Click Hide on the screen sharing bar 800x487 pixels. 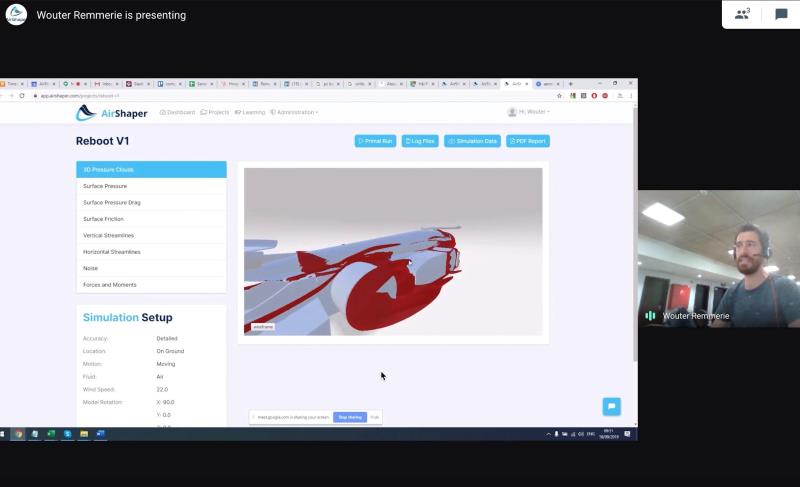coord(374,417)
